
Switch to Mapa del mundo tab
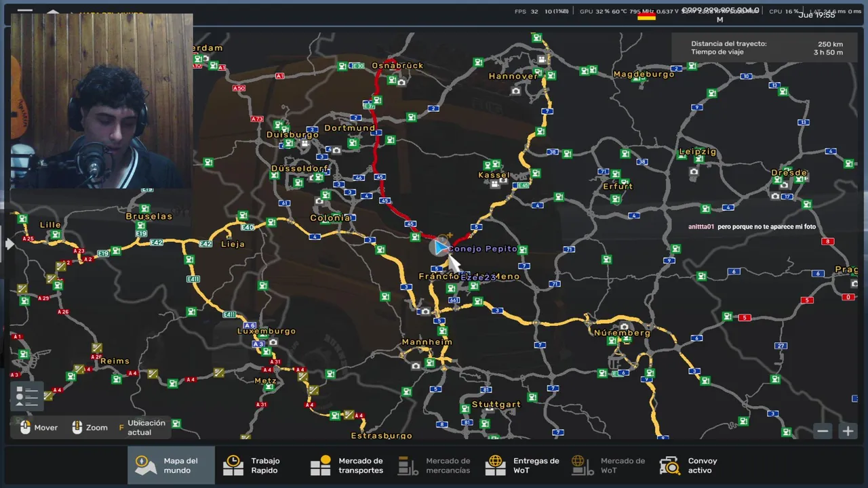click(x=171, y=466)
